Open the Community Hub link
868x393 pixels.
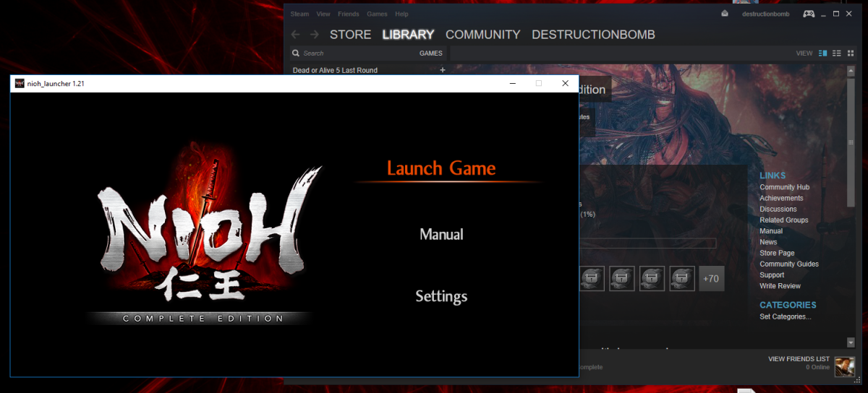(784, 187)
